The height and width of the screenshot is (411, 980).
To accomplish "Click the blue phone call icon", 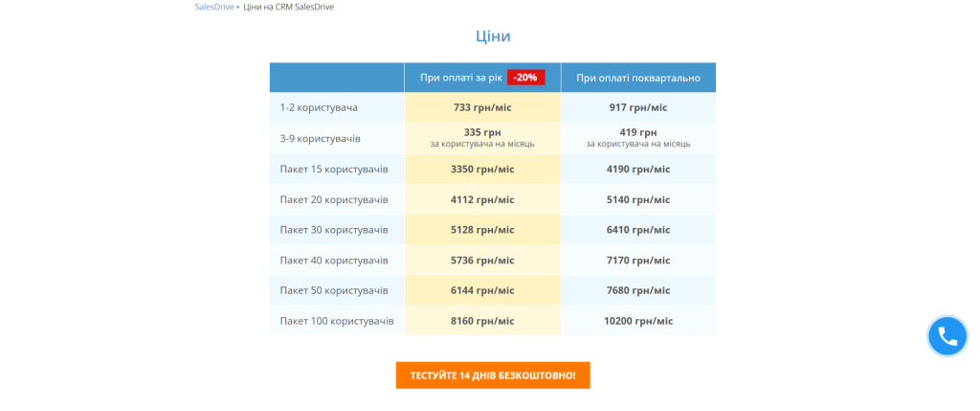I will point(947,336).
